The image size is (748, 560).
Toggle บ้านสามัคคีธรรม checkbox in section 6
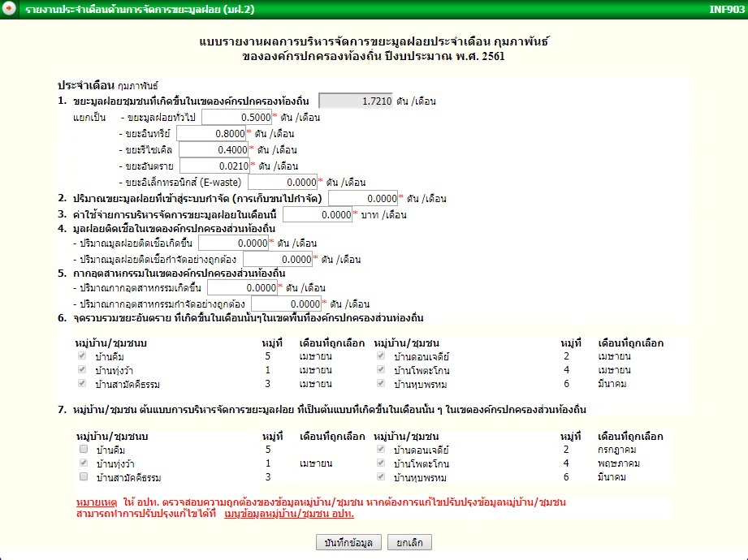[x=82, y=383]
